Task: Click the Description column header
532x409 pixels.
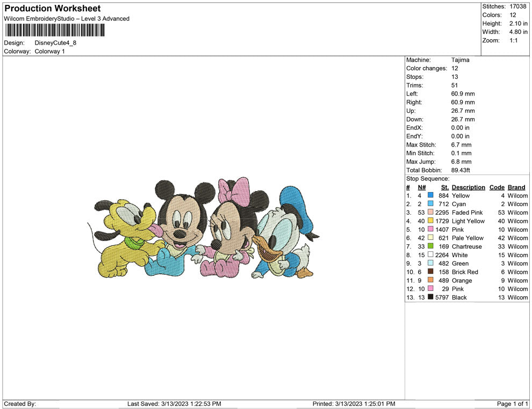Action: click(x=468, y=187)
